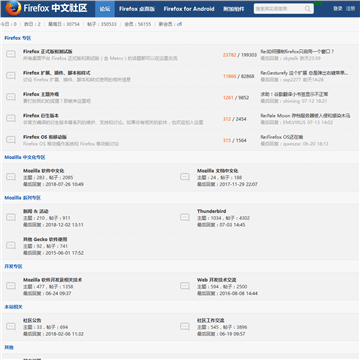
Task: Click the forum icon beside Firefox 扩展、插件、脚本和样式
Action: click(11, 76)
